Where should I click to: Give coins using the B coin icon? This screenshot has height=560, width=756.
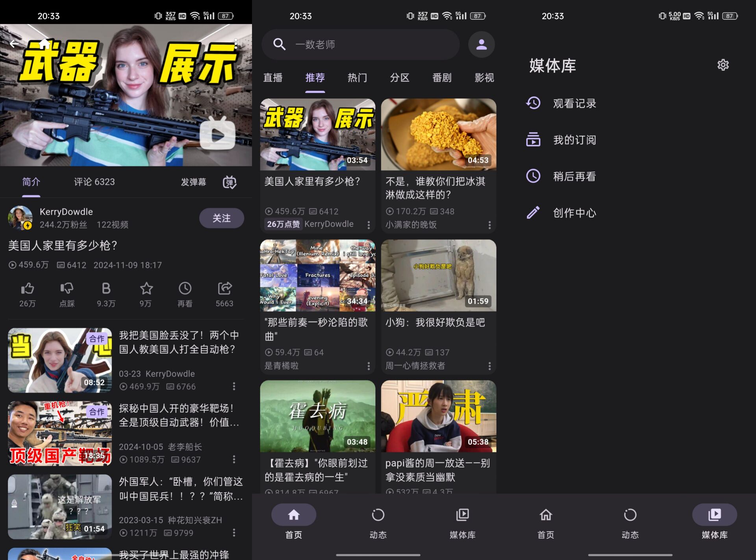click(106, 288)
